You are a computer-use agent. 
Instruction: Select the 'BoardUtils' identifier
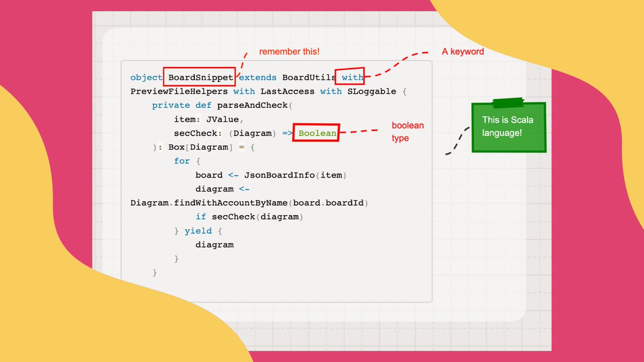tap(309, 77)
